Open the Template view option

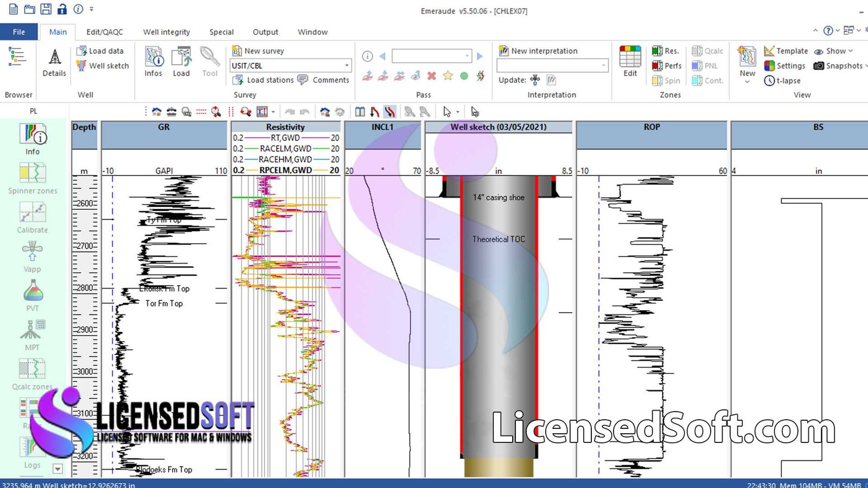(x=786, y=51)
